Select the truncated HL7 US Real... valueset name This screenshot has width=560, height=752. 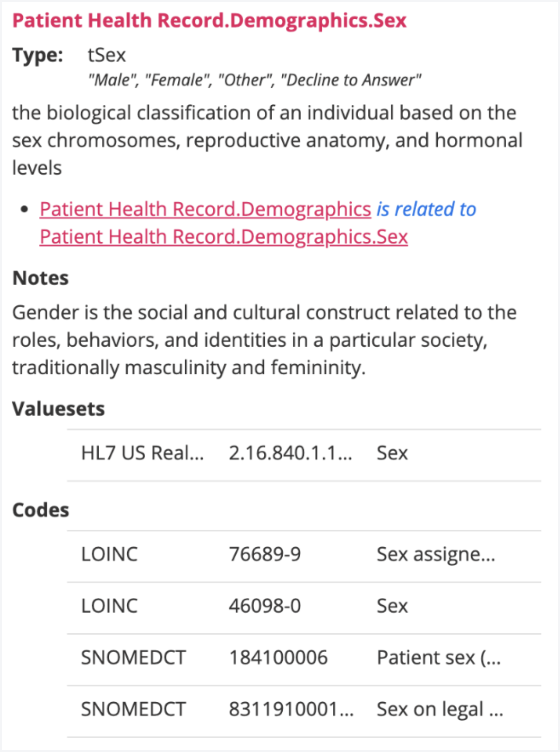pos(142,453)
